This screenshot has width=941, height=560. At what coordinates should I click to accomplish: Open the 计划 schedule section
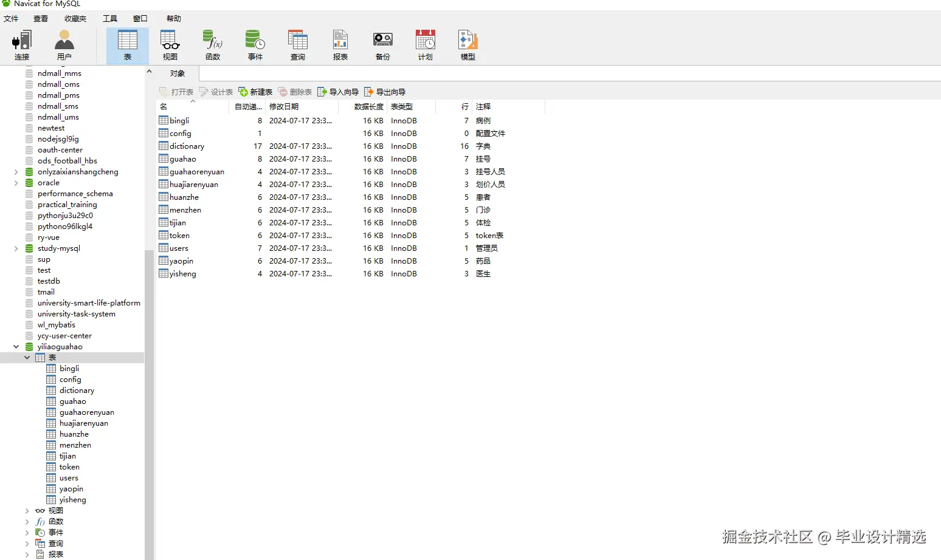click(x=426, y=46)
